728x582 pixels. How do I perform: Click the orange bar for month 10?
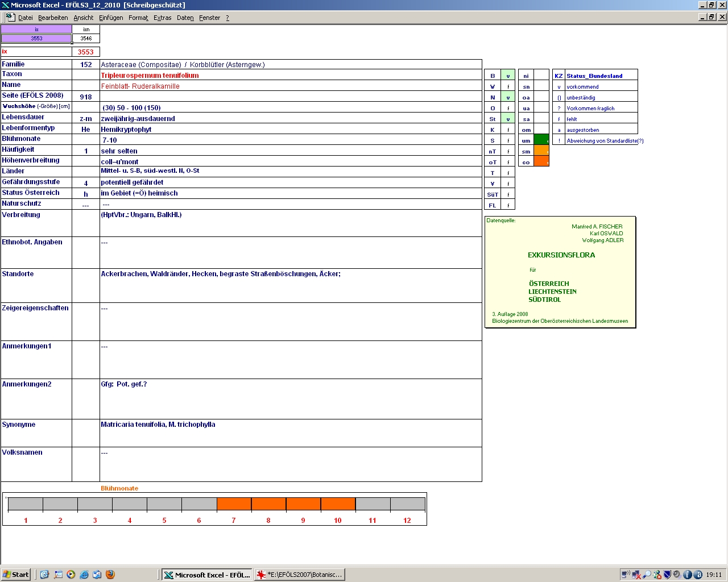click(338, 504)
